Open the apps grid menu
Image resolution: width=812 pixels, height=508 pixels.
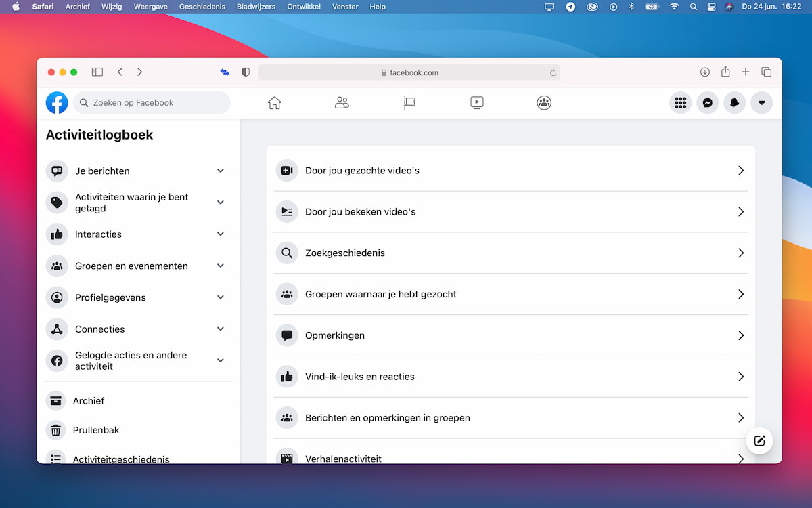coord(680,102)
